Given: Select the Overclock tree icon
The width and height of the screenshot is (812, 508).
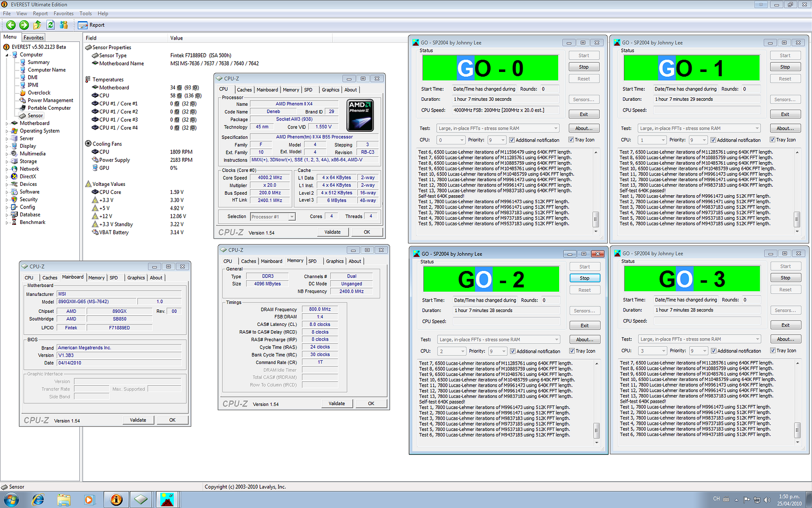Looking at the screenshot, I should [x=23, y=93].
